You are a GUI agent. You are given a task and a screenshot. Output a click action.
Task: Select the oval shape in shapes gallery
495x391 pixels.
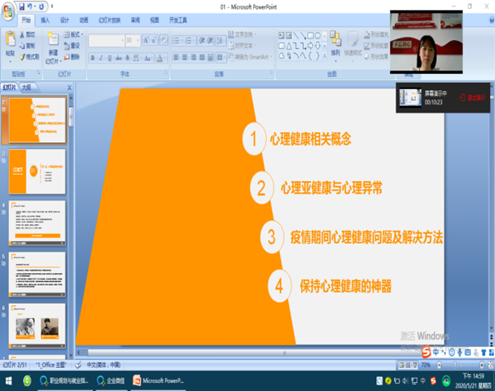(x=318, y=35)
